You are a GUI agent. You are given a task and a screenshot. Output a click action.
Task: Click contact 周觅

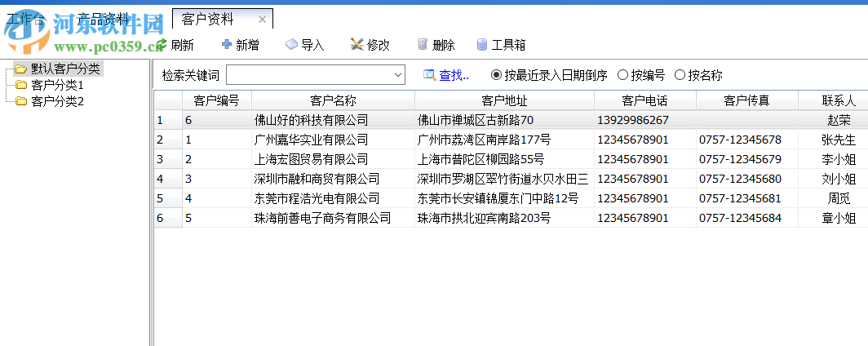(839, 198)
